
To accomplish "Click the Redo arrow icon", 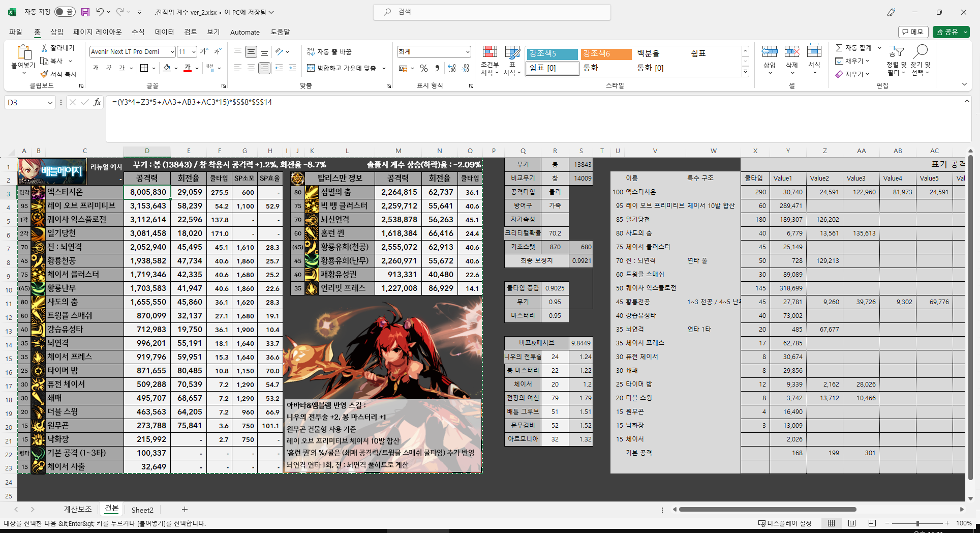I will [120, 12].
